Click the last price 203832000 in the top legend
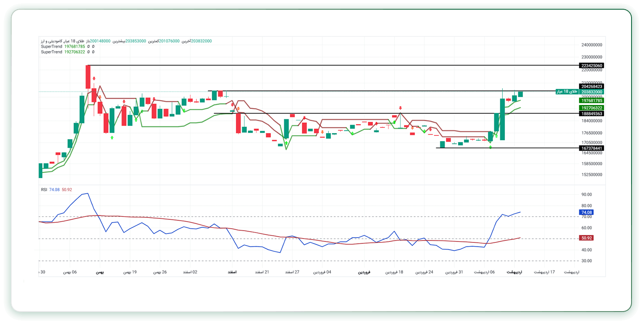The image size is (644, 324). click(x=201, y=41)
